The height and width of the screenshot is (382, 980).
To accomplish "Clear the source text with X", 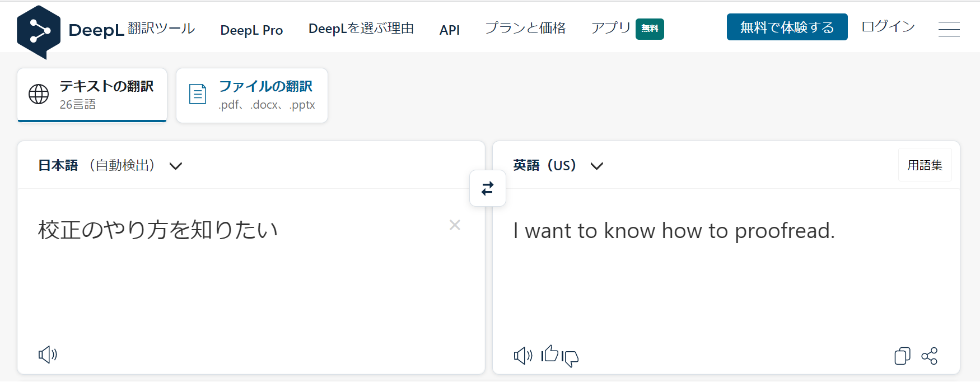I will point(455,225).
